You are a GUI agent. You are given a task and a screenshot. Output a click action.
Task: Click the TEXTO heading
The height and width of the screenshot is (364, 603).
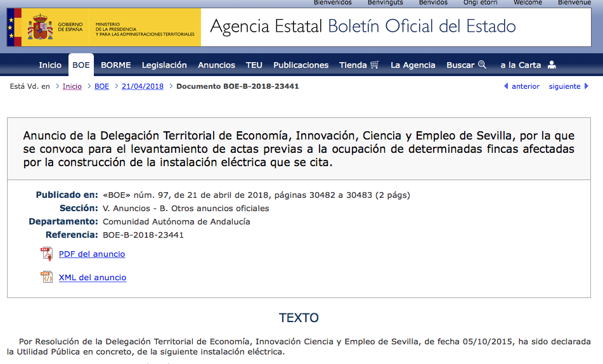pyautogui.click(x=299, y=318)
